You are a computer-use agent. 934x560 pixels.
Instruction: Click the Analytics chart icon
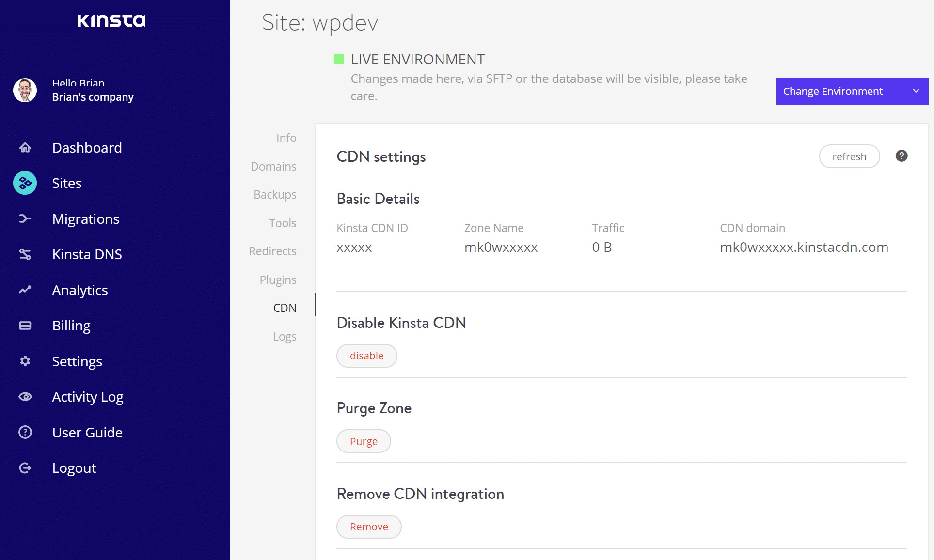pos(25,290)
